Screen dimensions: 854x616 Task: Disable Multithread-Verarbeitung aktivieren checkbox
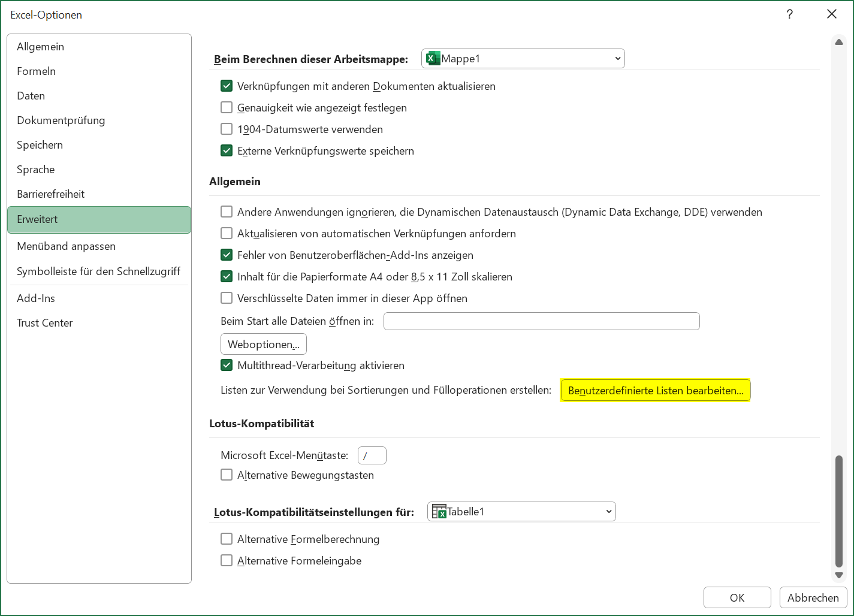[227, 365]
